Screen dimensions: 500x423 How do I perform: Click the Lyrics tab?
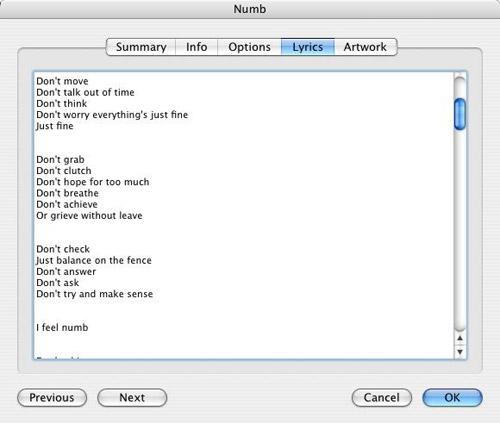coord(308,47)
